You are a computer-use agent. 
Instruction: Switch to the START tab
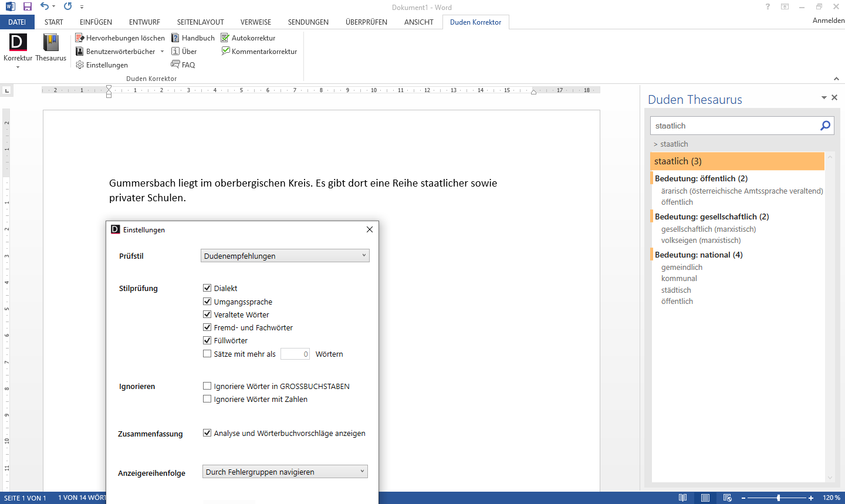[x=53, y=22]
